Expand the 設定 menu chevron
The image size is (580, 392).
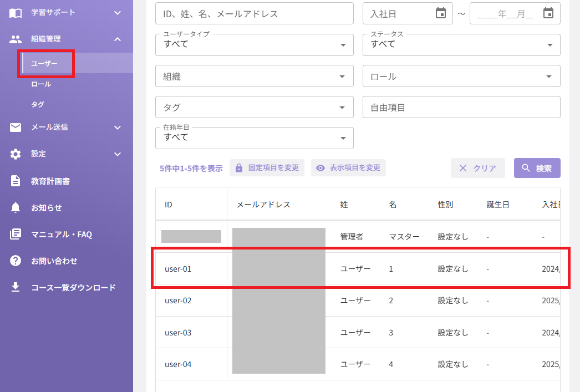(x=118, y=154)
